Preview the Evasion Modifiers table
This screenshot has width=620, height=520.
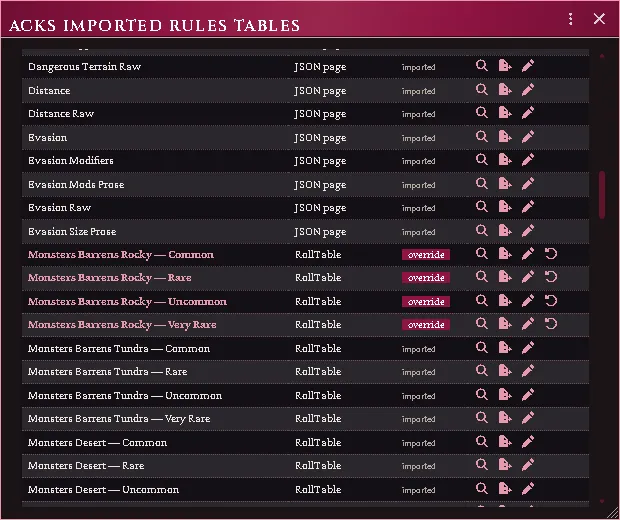(x=481, y=160)
